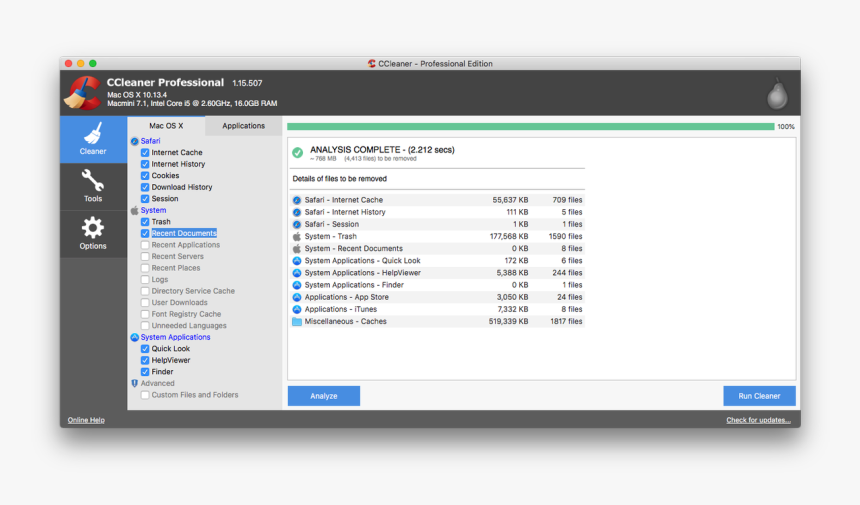Minimize window with yellow button
860x505 pixels.
tap(81, 64)
